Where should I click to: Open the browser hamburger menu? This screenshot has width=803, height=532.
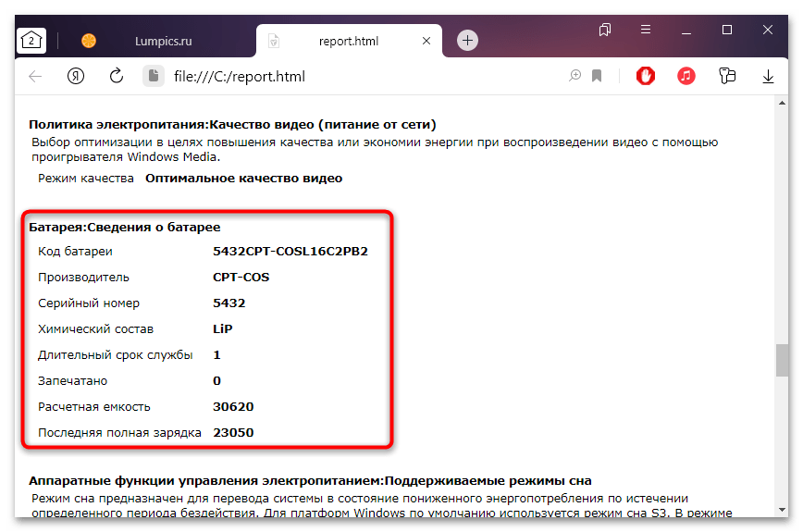(x=646, y=30)
